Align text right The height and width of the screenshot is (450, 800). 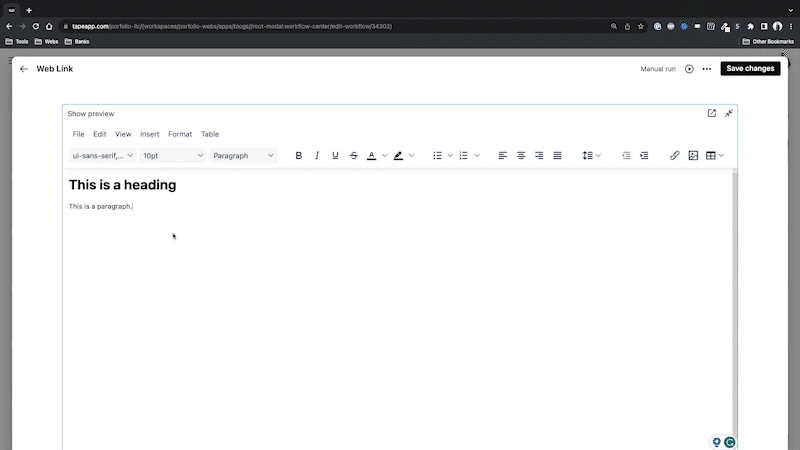click(539, 156)
